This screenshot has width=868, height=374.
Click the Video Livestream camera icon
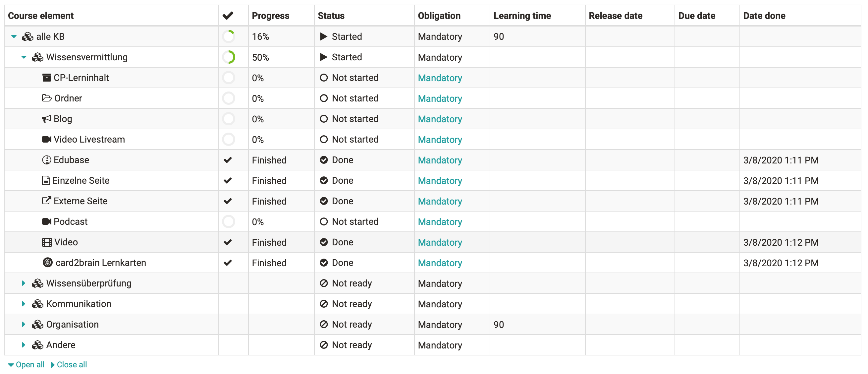(46, 139)
